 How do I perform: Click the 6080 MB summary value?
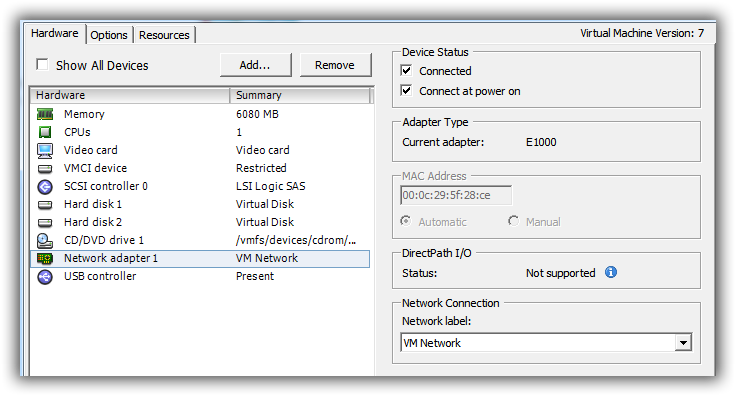(257, 114)
